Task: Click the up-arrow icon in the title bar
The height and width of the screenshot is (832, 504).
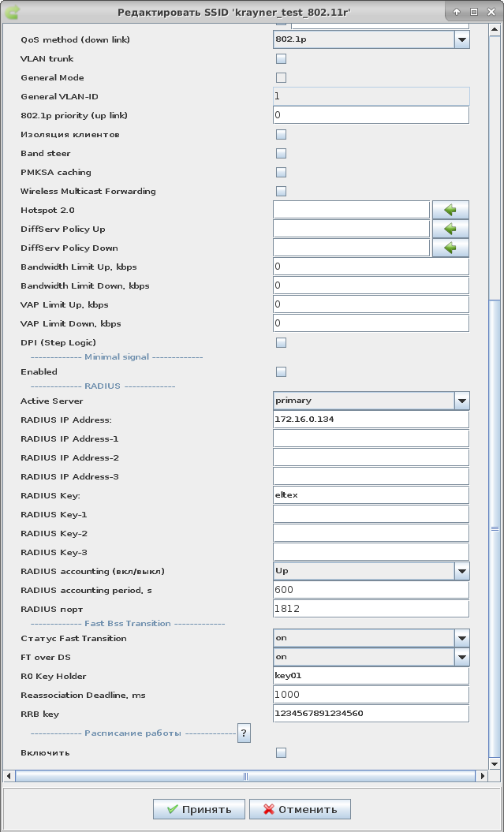Action: pyautogui.click(x=457, y=12)
